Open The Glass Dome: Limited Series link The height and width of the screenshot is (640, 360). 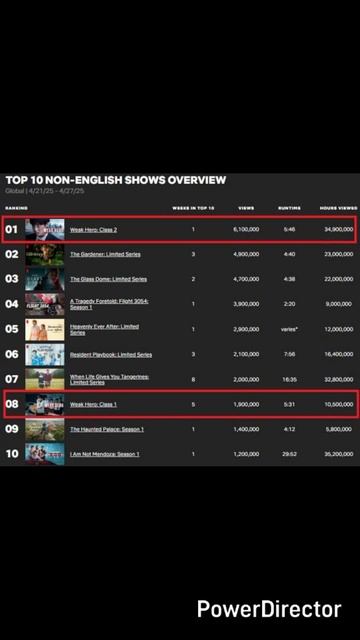click(x=109, y=279)
